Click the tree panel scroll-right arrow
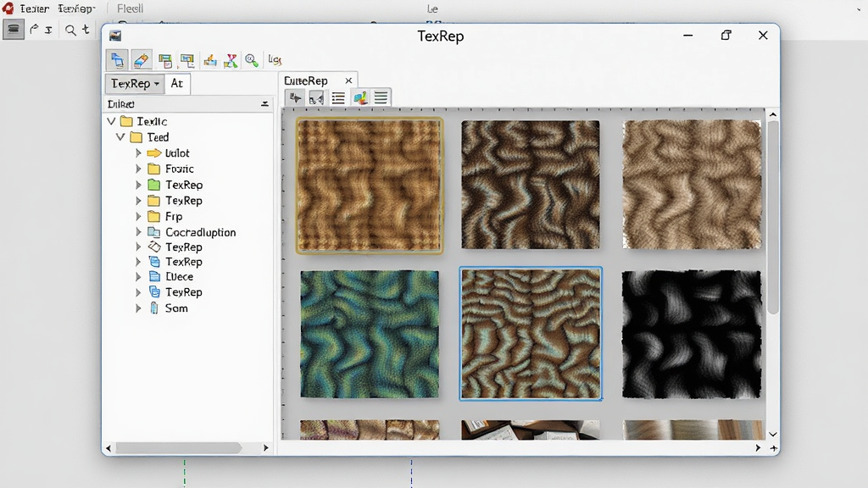The image size is (868, 488). (265, 448)
